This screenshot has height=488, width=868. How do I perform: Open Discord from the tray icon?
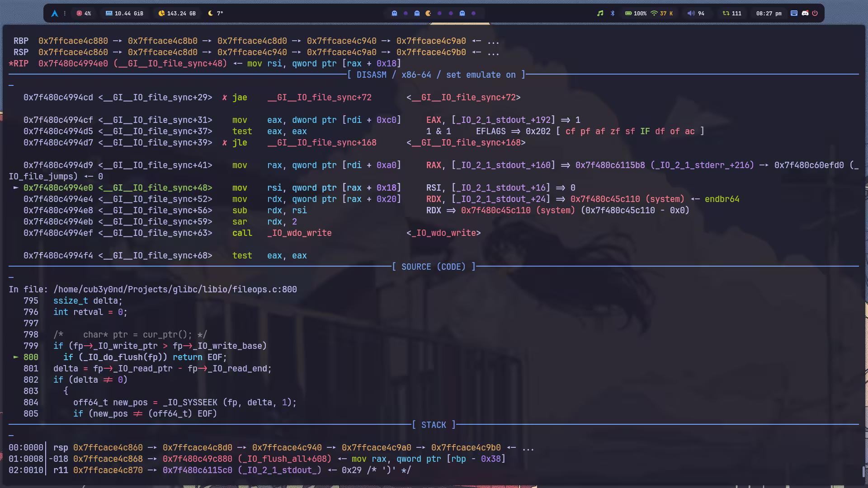click(x=805, y=14)
